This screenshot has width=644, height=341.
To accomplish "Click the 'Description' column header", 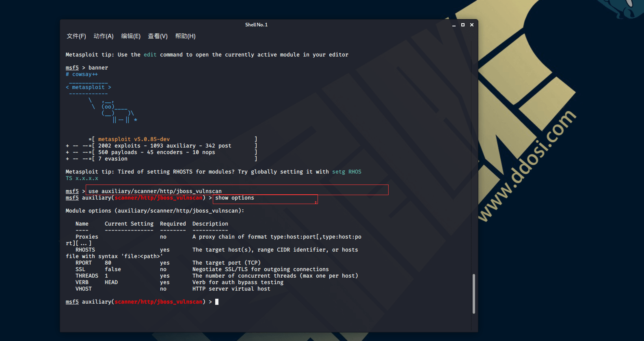I will 210,224.
